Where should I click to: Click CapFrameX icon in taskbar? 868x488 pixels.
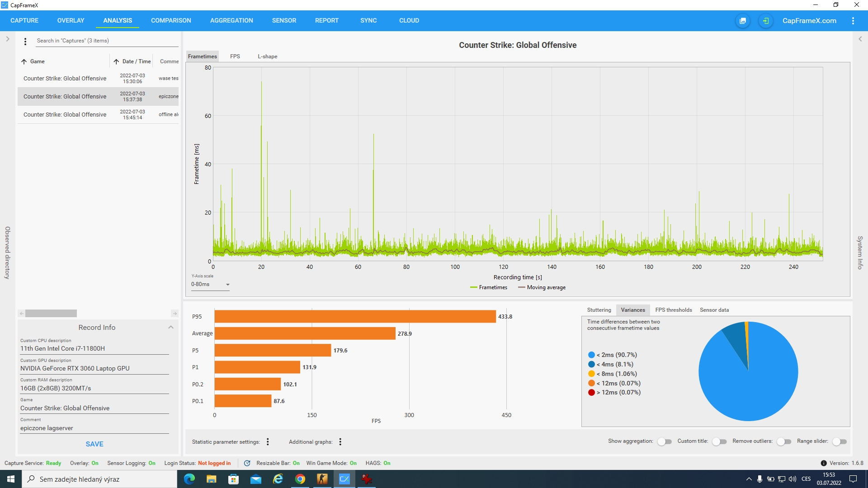coord(344,479)
